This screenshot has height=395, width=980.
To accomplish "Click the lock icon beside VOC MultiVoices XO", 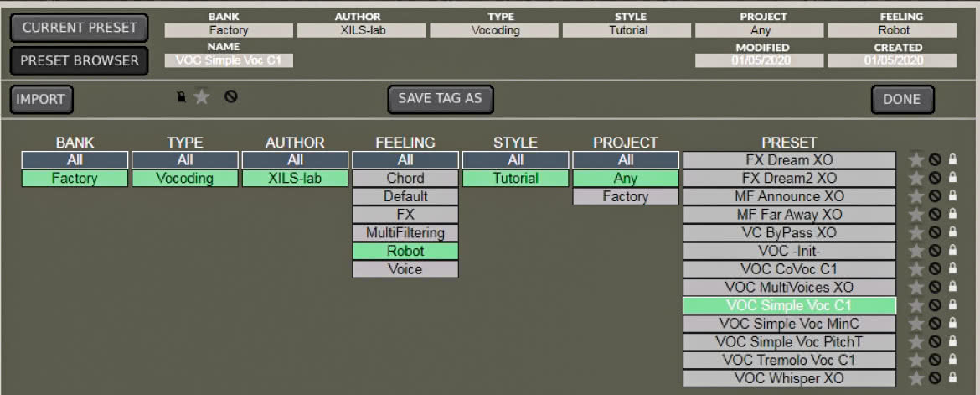I will 952,287.
